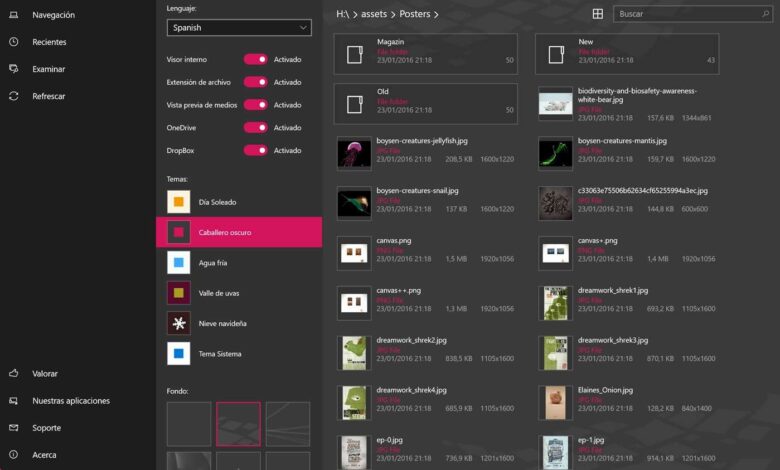
Task: Disable Vista previa de medios switch
Action: coord(256,105)
